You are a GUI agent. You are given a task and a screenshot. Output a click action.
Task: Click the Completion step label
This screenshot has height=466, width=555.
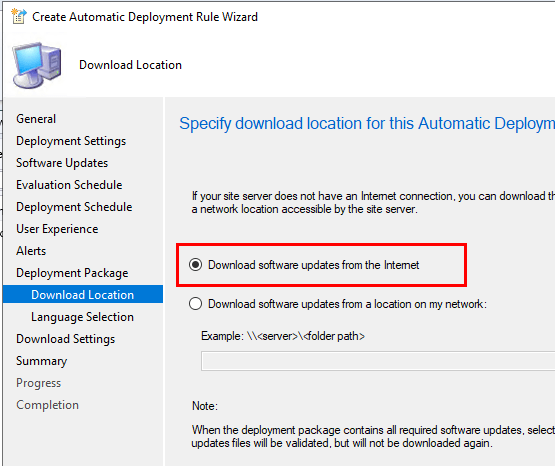[47, 405]
